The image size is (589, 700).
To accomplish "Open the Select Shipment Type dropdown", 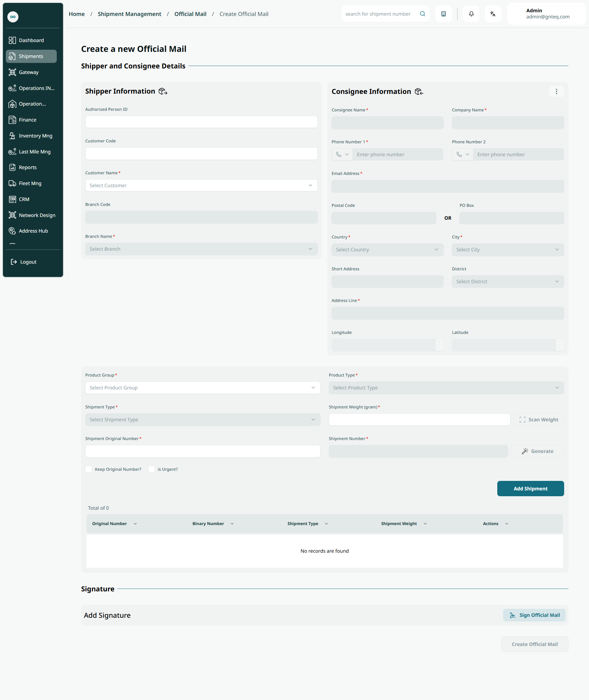I will [203, 420].
